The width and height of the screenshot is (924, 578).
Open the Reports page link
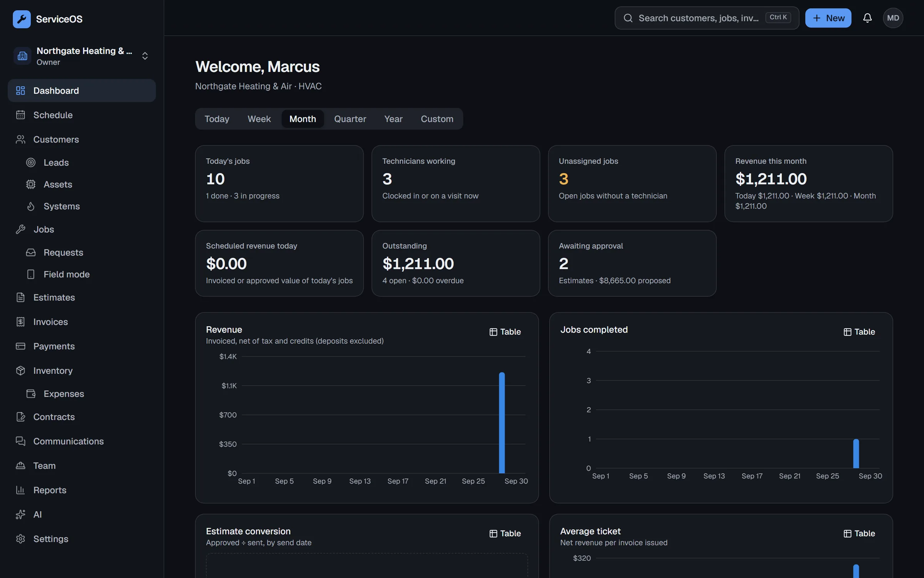82,490
